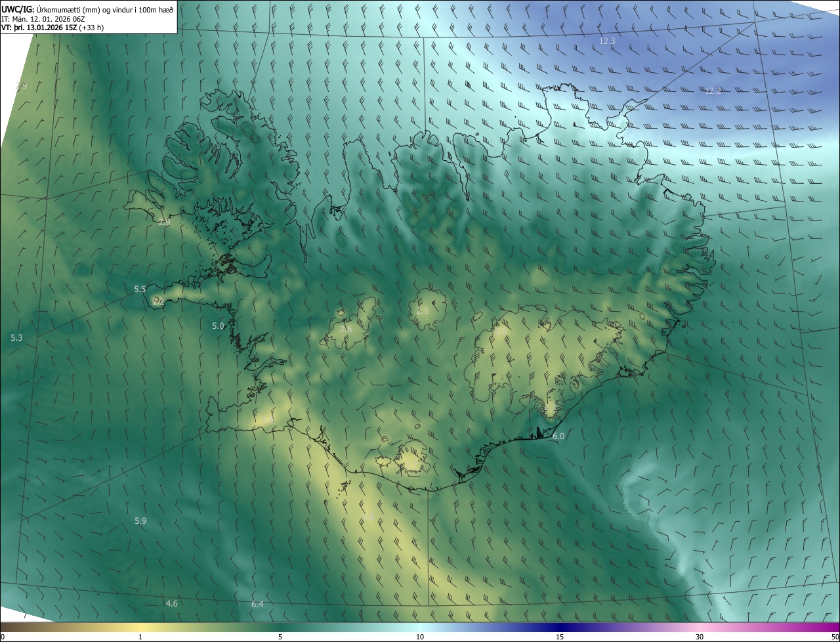Click the "15" tick on the colour scale
840x642 pixels.
pyautogui.click(x=560, y=637)
